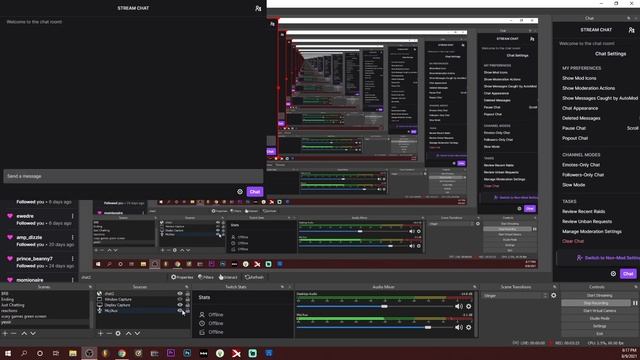The height and width of the screenshot is (360, 640).
Task: Mute the Mic/Aux channel
Action: 459,327
